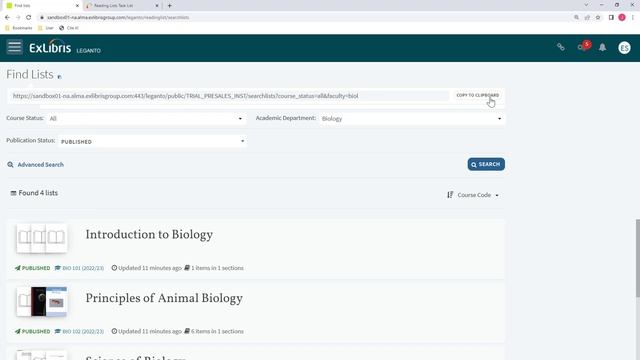This screenshot has height=360, width=640.
Task: Switch to the Find lists tab
Action: [x=41, y=6]
